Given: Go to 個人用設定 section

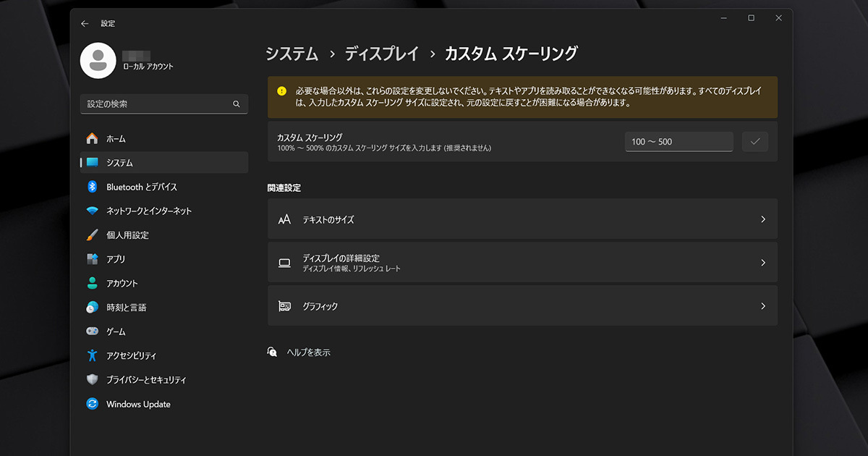Looking at the screenshot, I should pos(164,235).
